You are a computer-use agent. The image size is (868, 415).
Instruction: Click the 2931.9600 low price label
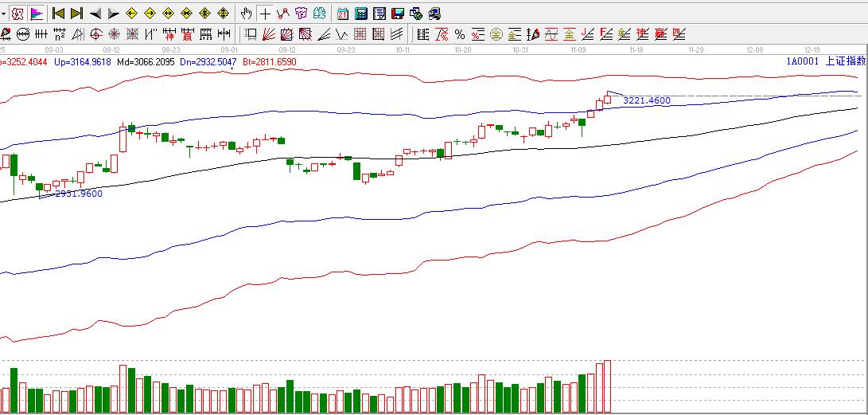pyautogui.click(x=78, y=193)
